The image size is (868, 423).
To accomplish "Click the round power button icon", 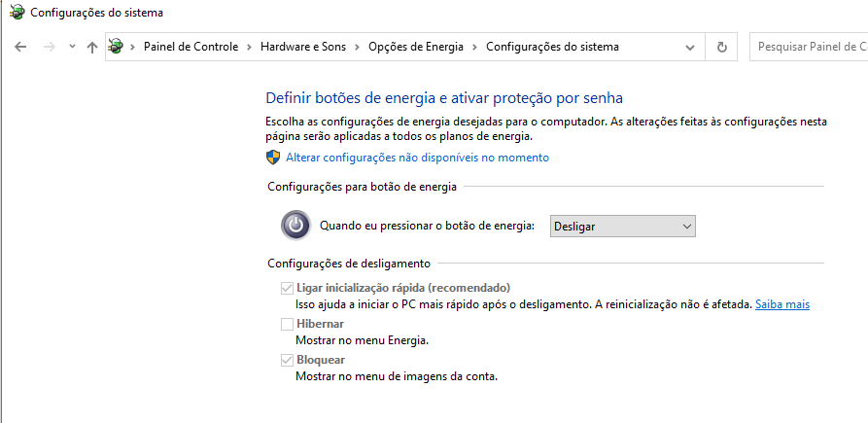I will point(296,226).
